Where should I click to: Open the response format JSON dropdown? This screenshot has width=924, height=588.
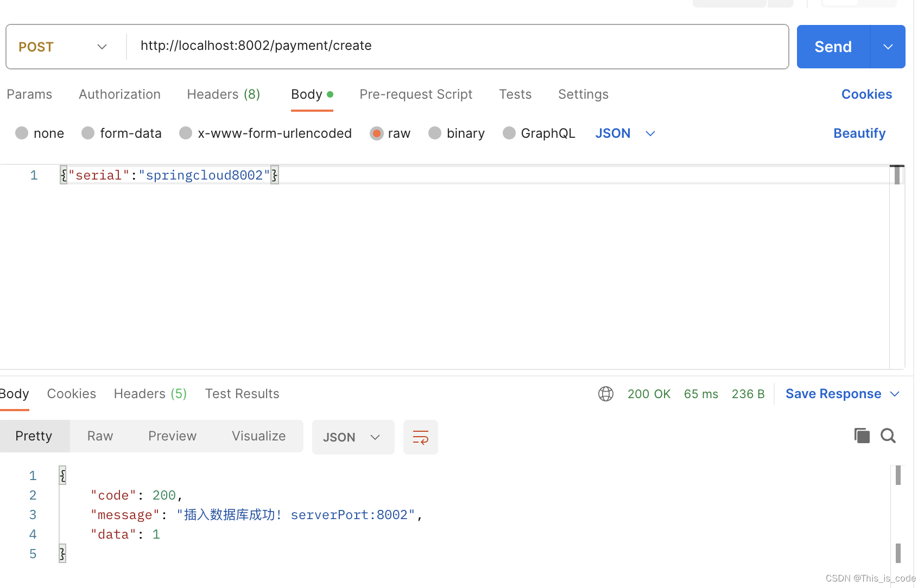pyautogui.click(x=353, y=437)
